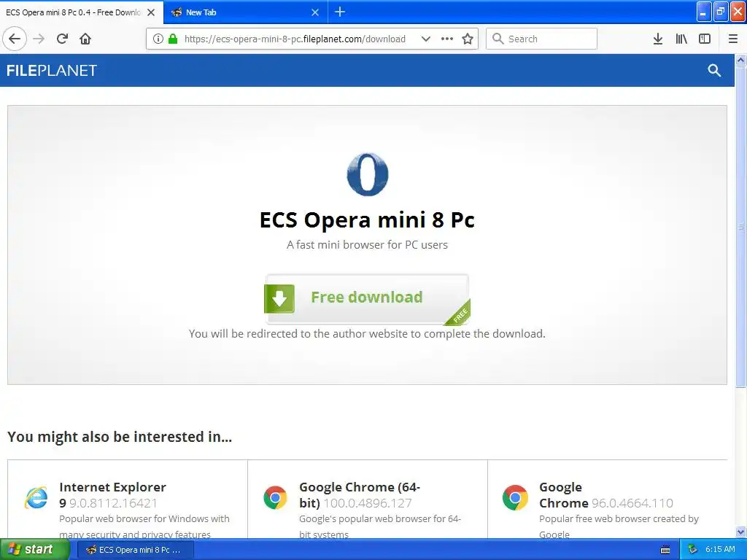Minimize the Firefox window
This screenshot has height=560, width=747.
pos(704,12)
